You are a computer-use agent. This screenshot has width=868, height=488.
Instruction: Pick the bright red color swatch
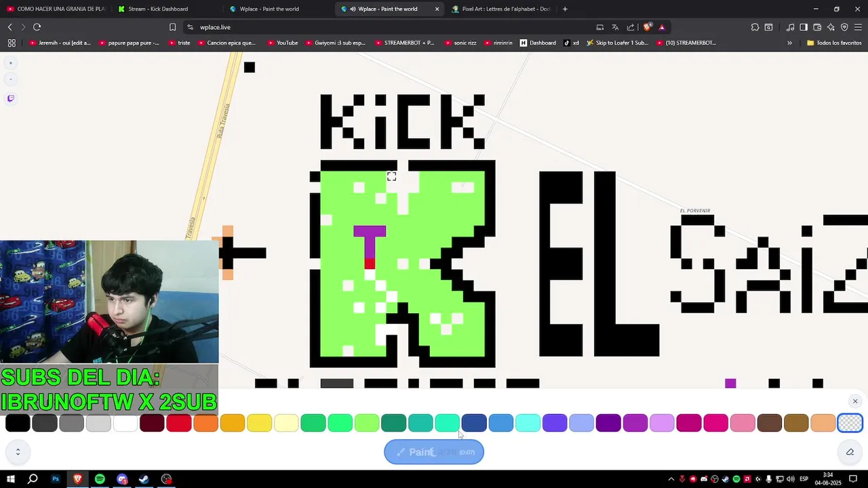pos(179,423)
